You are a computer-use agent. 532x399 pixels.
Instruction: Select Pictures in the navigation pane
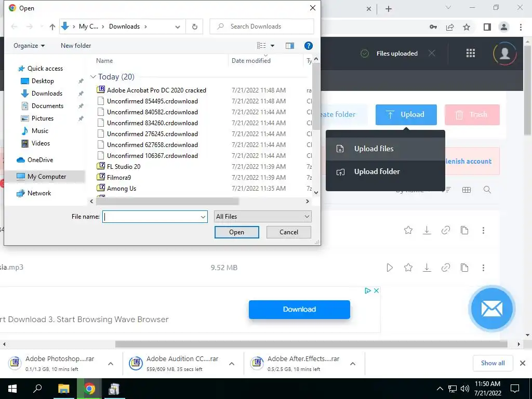point(43,118)
